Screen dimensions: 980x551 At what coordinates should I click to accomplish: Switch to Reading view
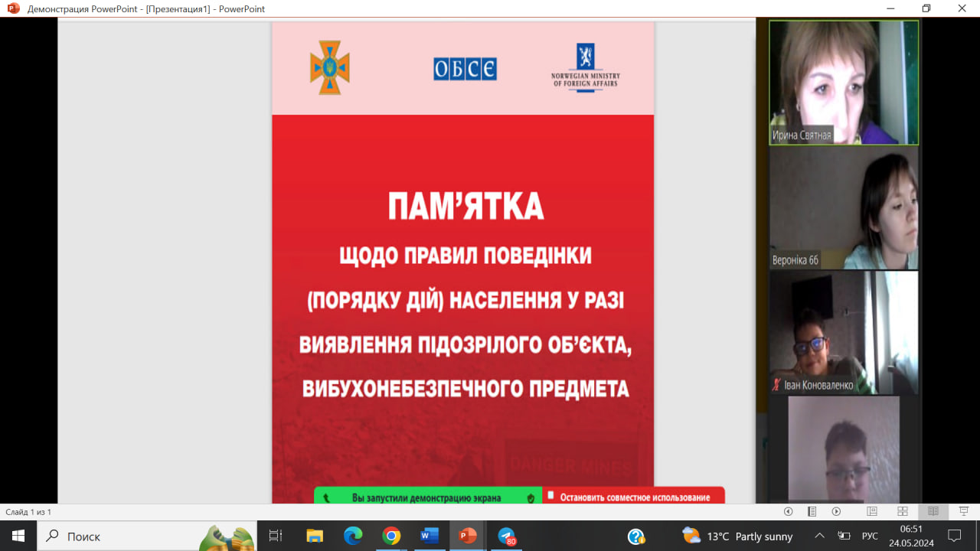[933, 511]
